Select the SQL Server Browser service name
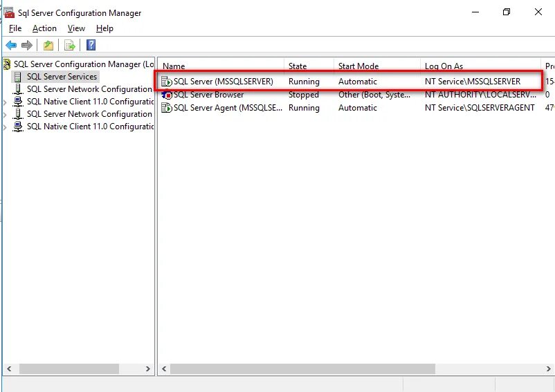This screenshot has height=392, width=555. (x=208, y=95)
